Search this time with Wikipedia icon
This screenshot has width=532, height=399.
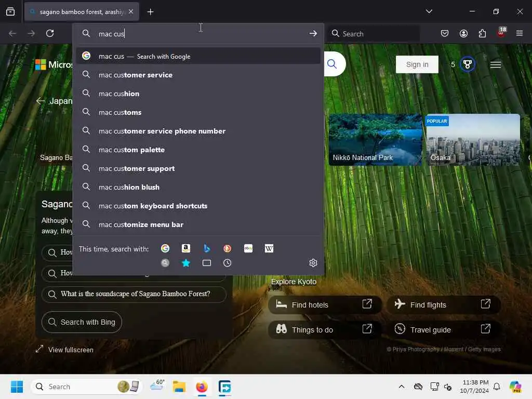point(269,248)
